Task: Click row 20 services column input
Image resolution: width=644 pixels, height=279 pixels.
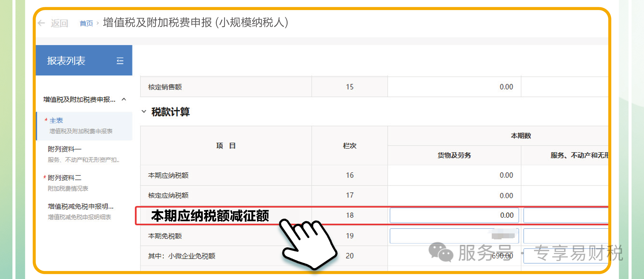Action: pyautogui.click(x=565, y=256)
